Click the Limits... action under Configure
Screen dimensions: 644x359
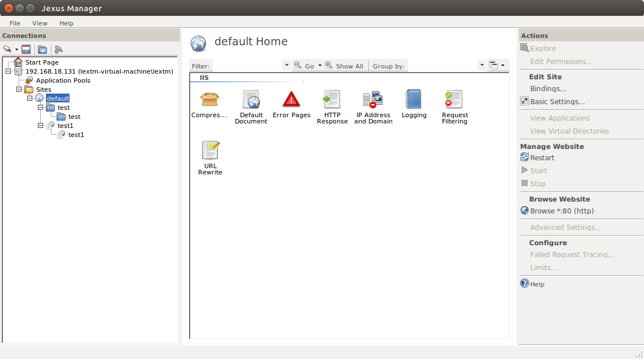pyautogui.click(x=543, y=268)
